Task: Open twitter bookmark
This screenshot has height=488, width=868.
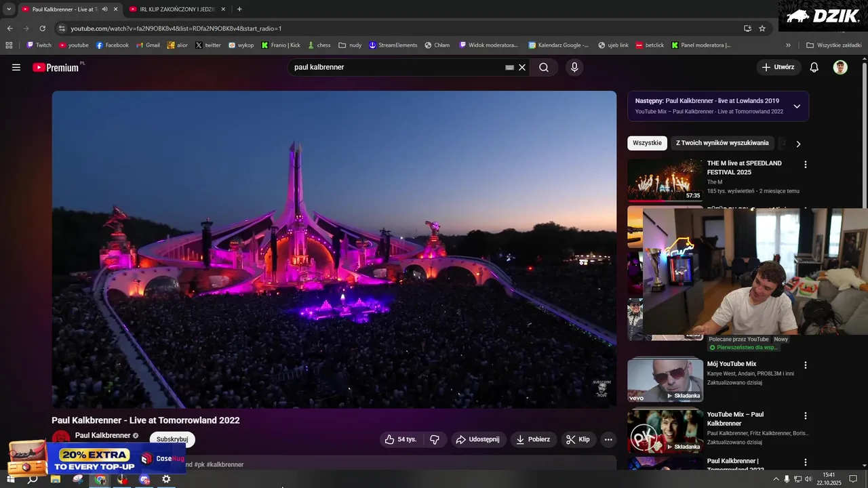Action: click(208, 45)
